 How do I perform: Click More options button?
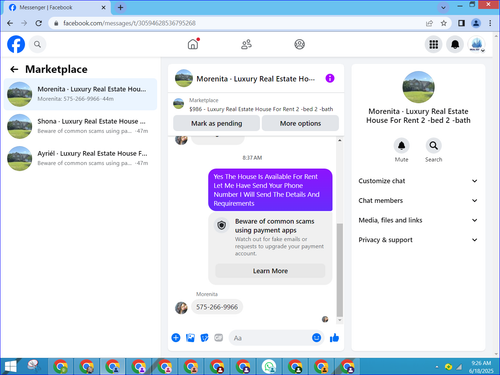click(300, 123)
